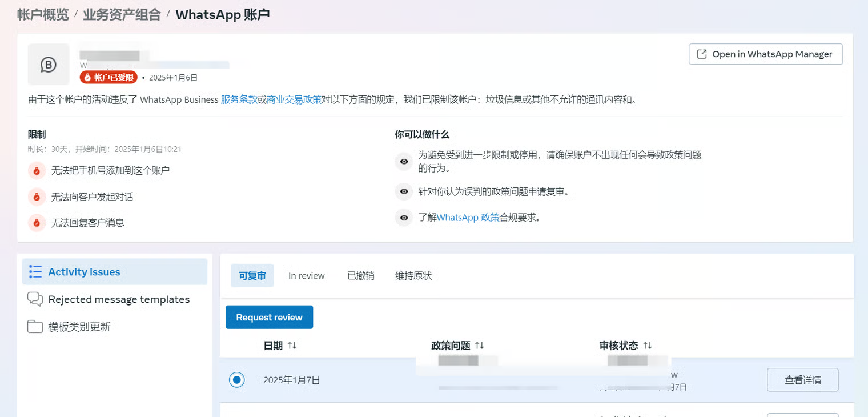
Task: Click the Rejected message templates chat icon
Action: pos(35,299)
